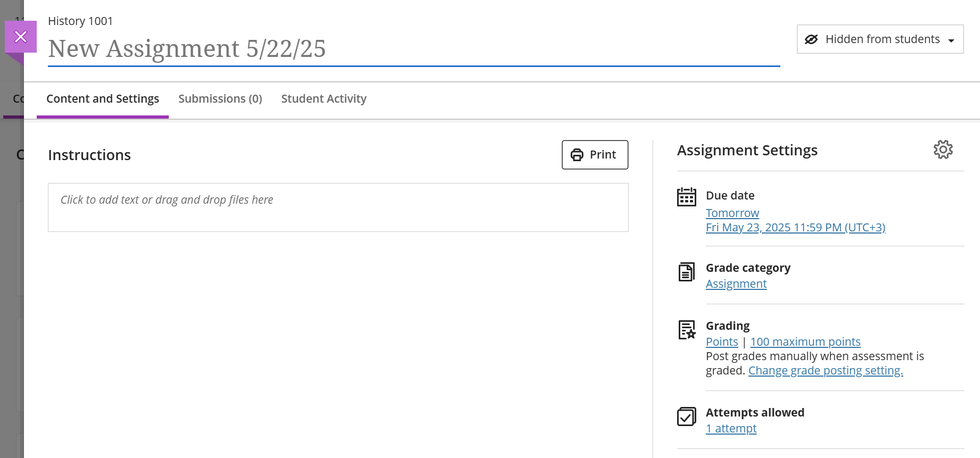This screenshot has height=458, width=980.
Task: Open Change grade posting setting link
Action: pos(825,371)
